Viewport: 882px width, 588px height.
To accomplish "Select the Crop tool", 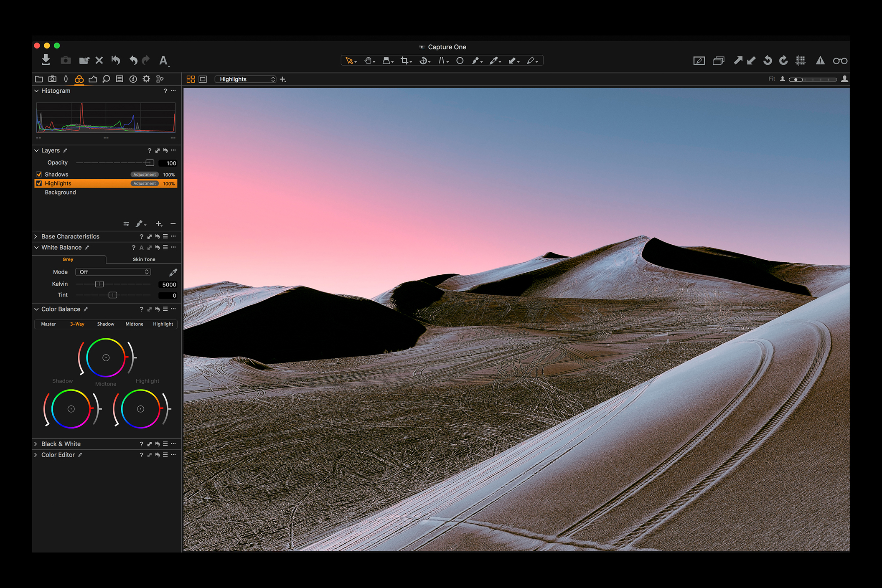I will click(405, 61).
